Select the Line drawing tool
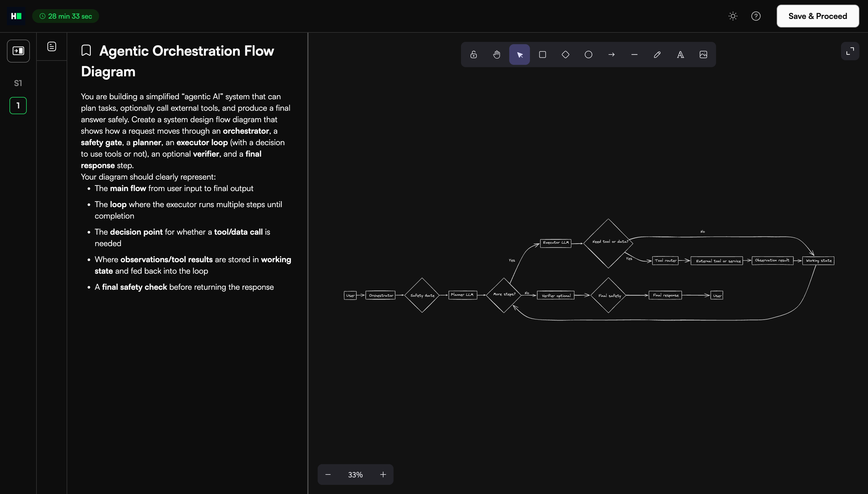The width and height of the screenshot is (868, 494). point(634,55)
